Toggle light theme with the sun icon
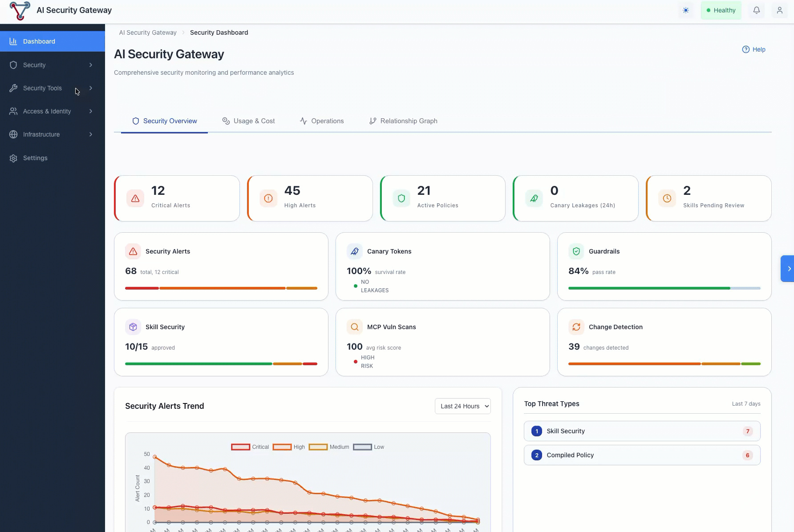This screenshot has width=794, height=532. pos(686,10)
